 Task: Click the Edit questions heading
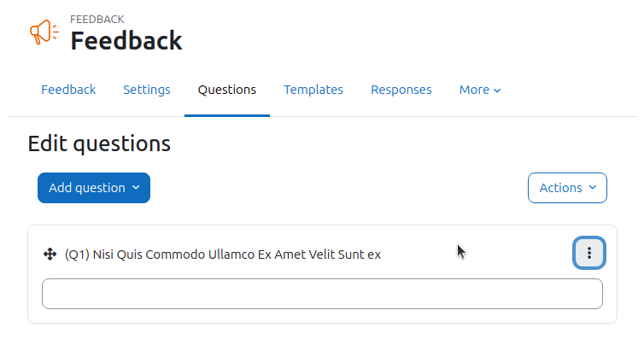99,143
